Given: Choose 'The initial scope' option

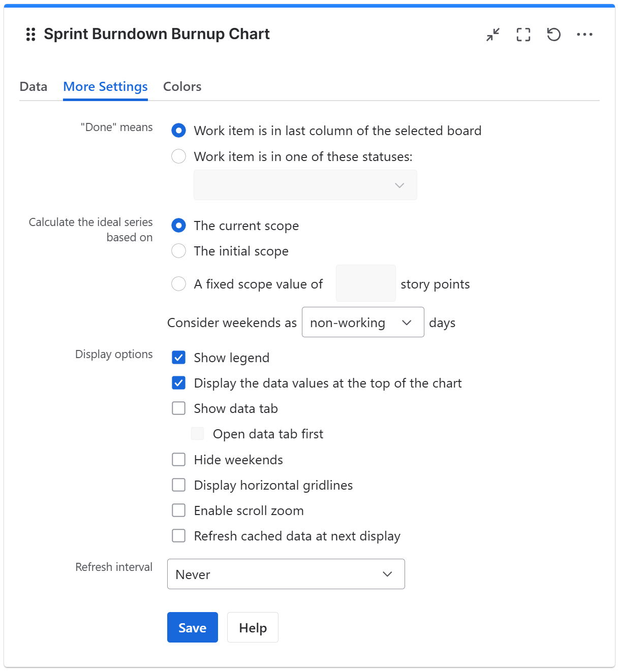Looking at the screenshot, I should tap(178, 251).
